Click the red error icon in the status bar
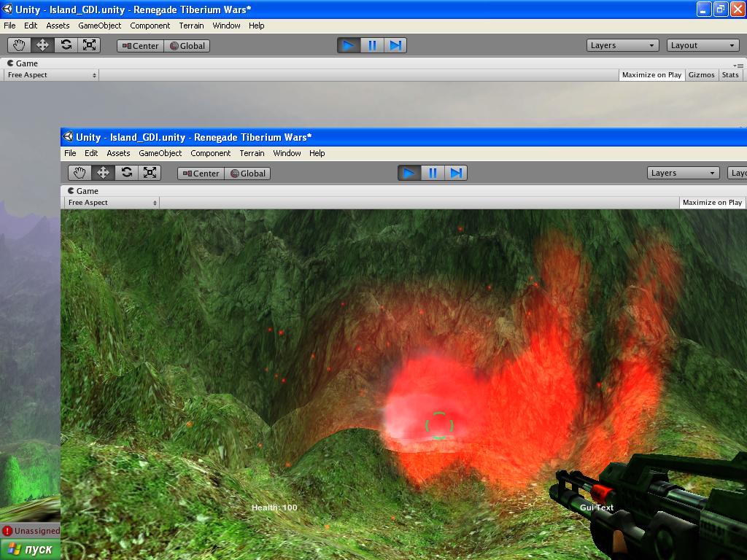Screen dimensions: 747x560 [7, 531]
